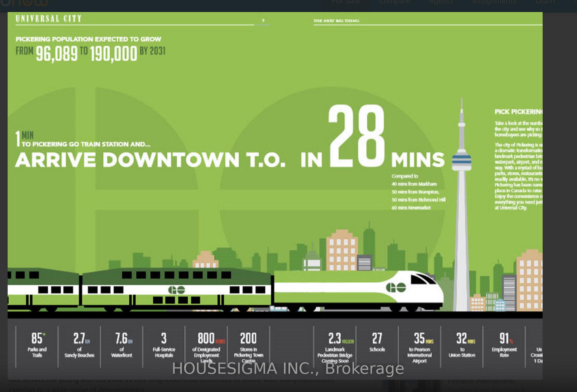Click the 190,000 population figure
The width and height of the screenshot is (577, 392).
coord(113,54)
